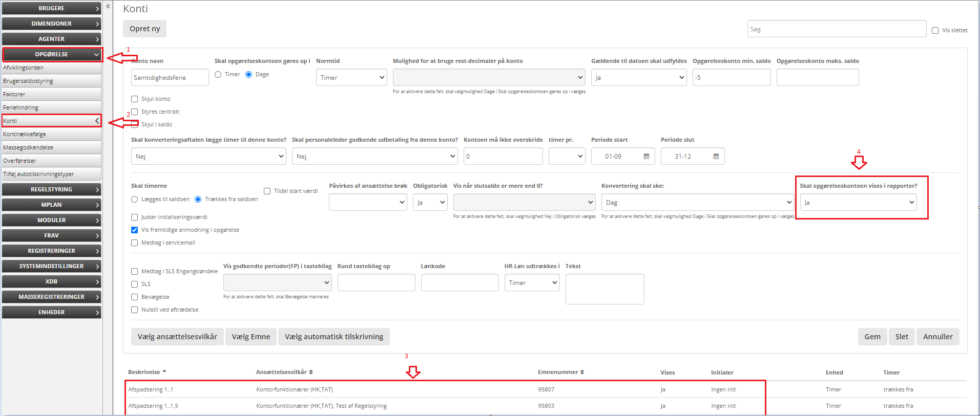Open Brugersaldostyring in the sidebar
Image resolution: width=980 pixels, height=416 pixels.
(x=28, y=81)
